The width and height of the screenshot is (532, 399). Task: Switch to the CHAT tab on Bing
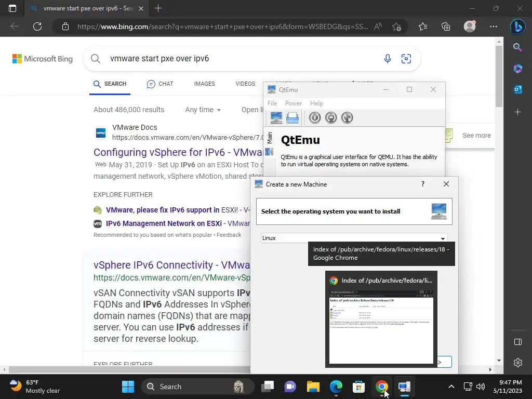(160, 84)
